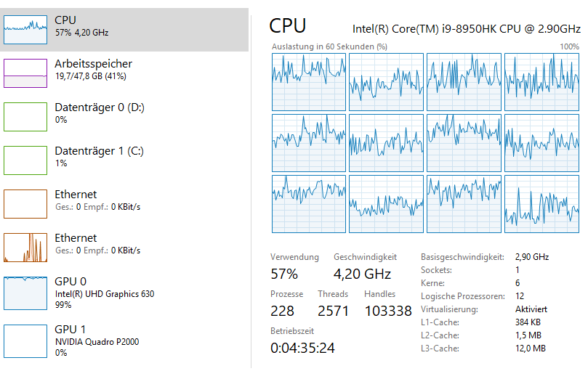Open the Arbeitsspeicher memory graph thumbnail
588x379 pixels.
[25, 73]
